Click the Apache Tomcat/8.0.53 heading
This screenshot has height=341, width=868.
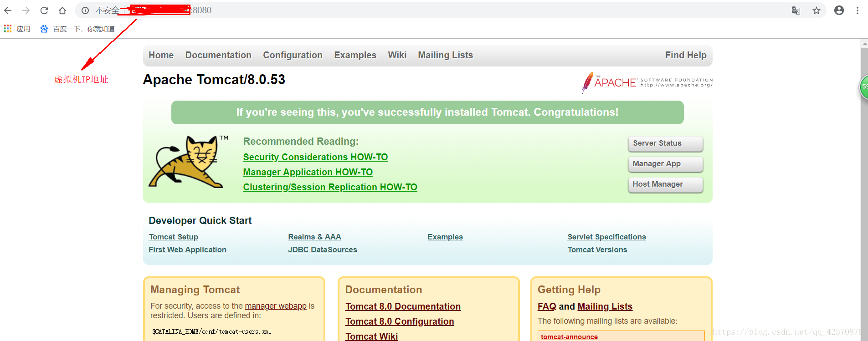[214, 80]
